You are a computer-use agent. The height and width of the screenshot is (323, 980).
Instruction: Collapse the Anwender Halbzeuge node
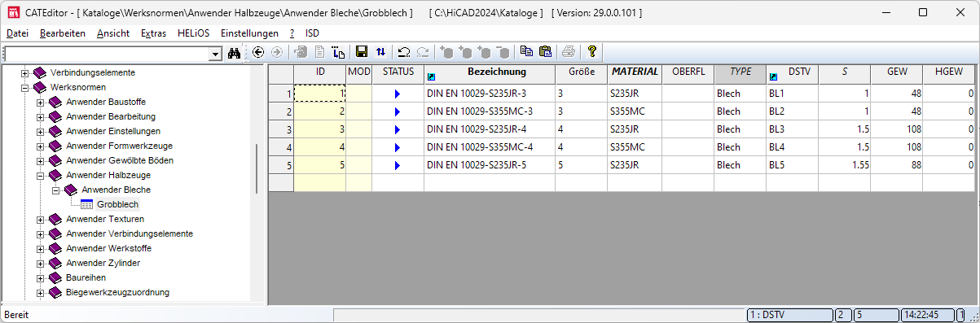[41, 175]
